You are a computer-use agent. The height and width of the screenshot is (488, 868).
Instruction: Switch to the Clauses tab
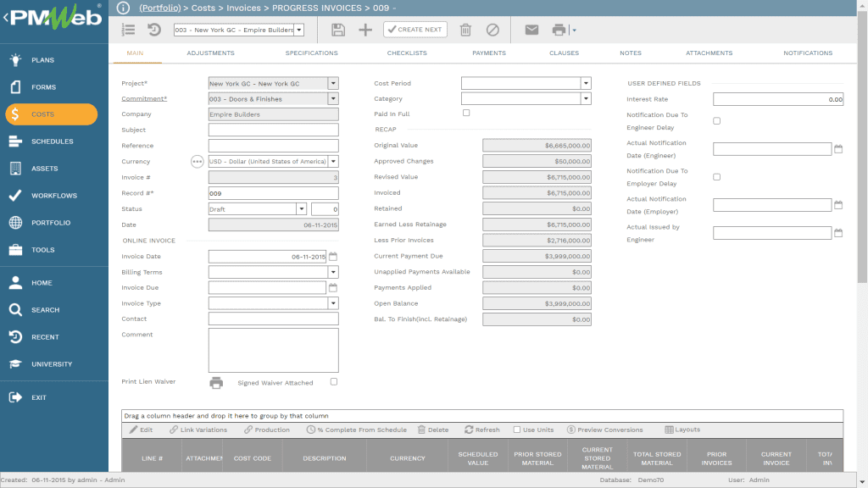tap(564, 53)
